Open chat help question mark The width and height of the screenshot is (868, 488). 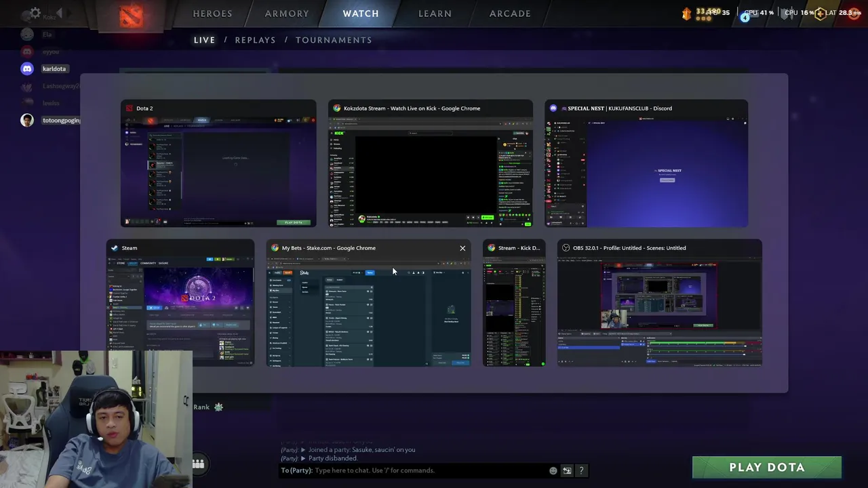coord(581,470)
